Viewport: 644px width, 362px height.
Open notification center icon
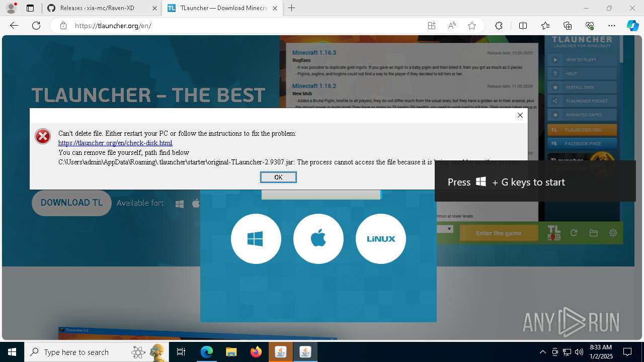tap(627, 352)
